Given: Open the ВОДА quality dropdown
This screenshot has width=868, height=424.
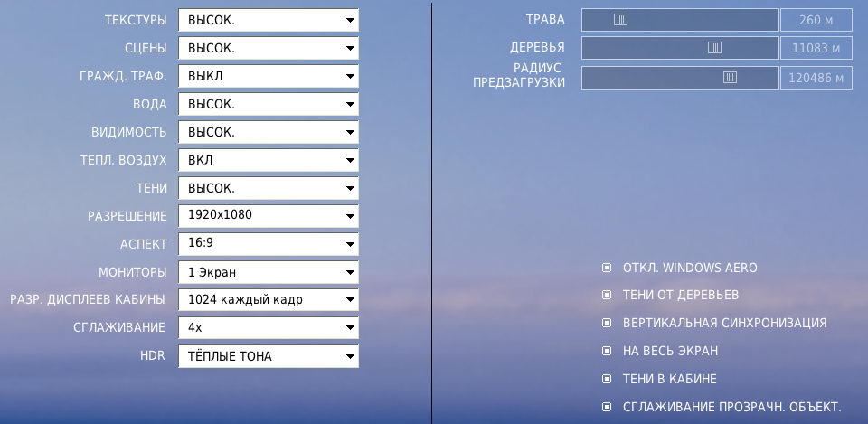Looking at the screenshot, I should tap(269, 104).
